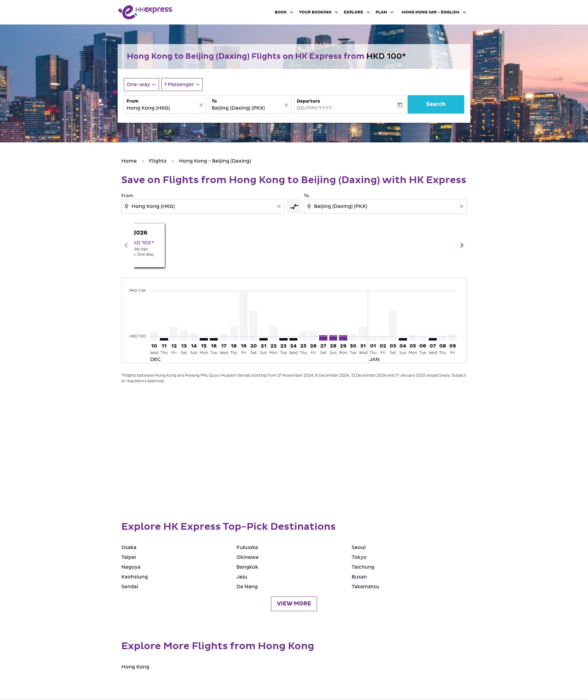Click the lower To Beijing (Daxing) (PKX) input
The image size is (588, 700).
(x=385, y=206)
